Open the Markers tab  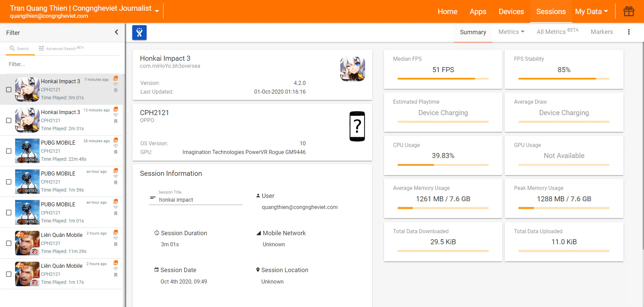coord(602,32)
